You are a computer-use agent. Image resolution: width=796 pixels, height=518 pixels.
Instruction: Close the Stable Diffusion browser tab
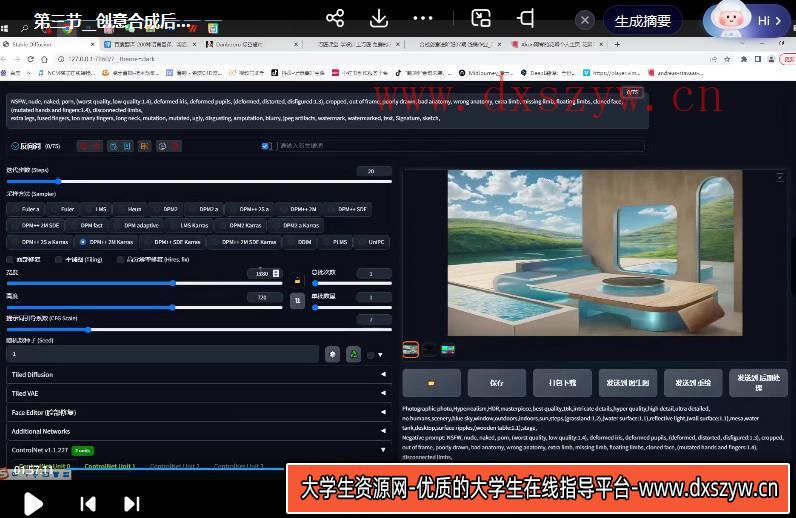tap(92, 44)
